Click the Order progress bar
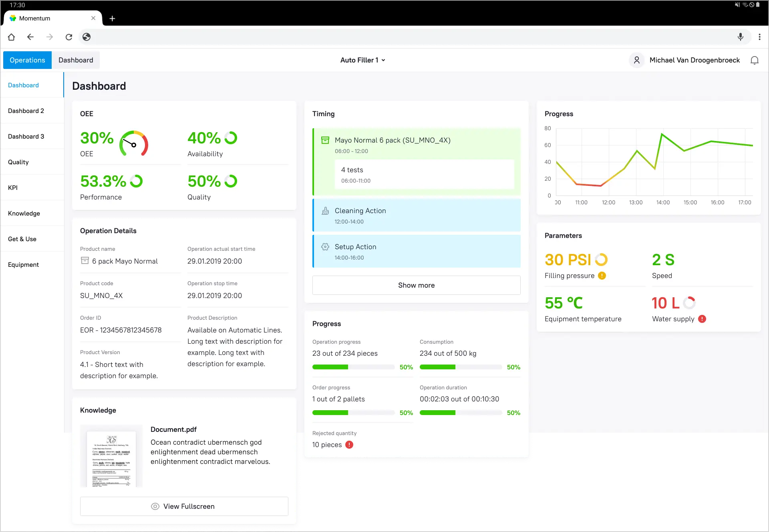The height and width of the screenshot is (532, 769). [353, 413]
